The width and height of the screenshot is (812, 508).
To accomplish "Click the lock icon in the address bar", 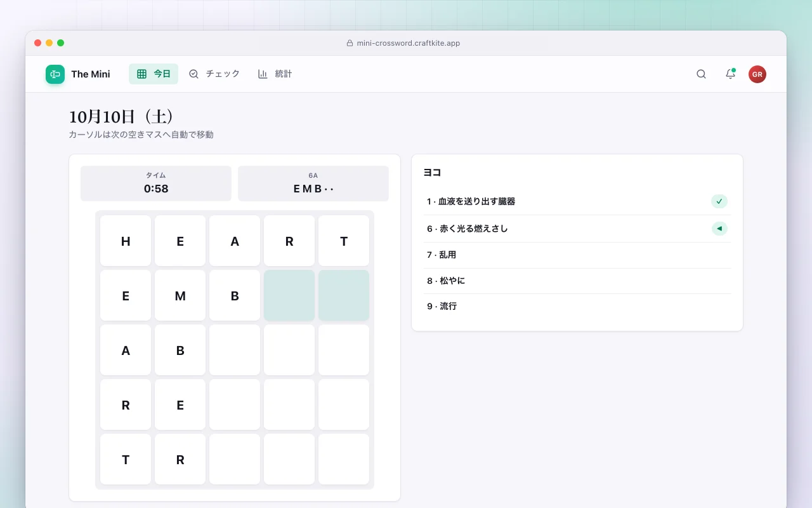I will [x=350, y=43].
